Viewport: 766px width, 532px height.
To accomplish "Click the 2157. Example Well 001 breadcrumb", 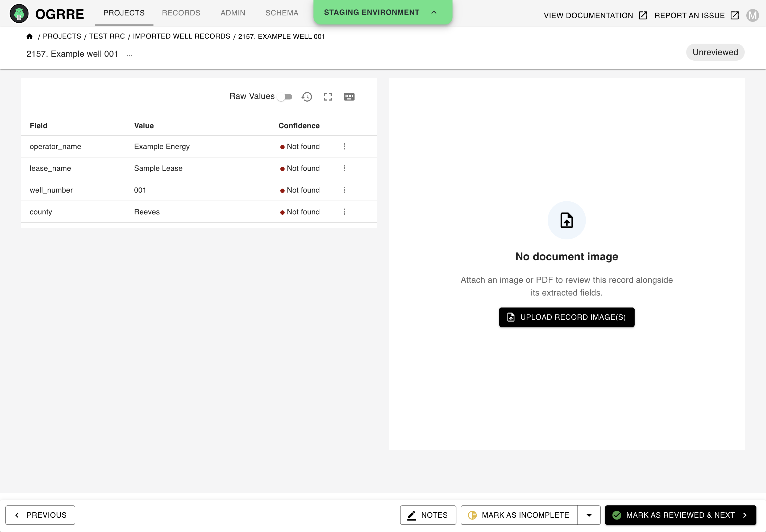I will tap(281, 36).
